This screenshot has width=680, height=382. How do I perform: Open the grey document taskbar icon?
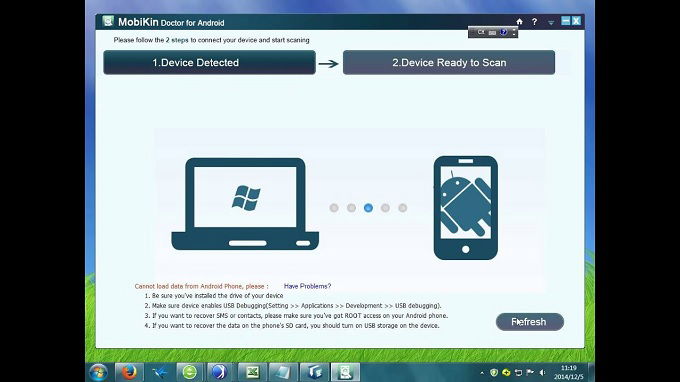pos(283,372)
